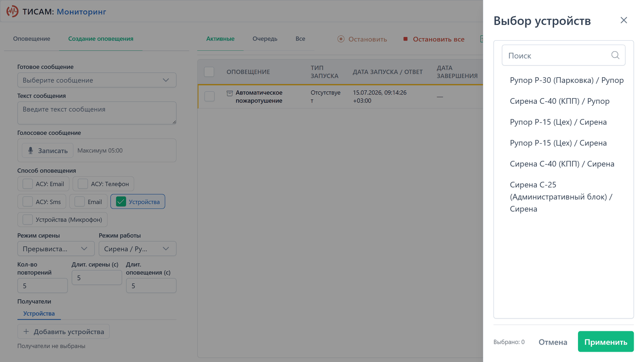The image size is (644, 362).
Task: Click the TISAM pulse logo icon
Action: pos(12,11)
